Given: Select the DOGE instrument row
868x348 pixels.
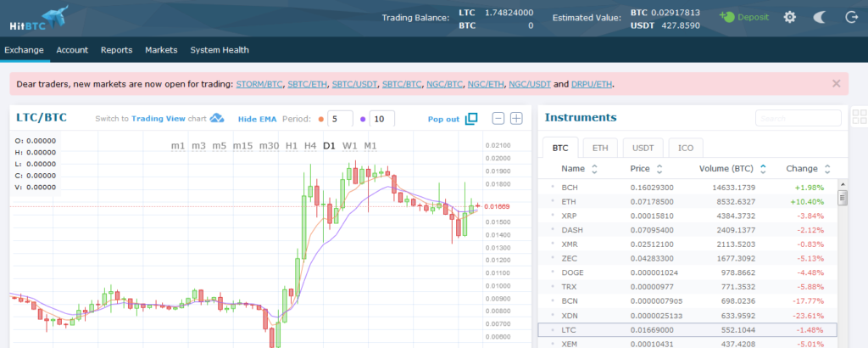Looking at the screenshot, I should coord(687,272).
